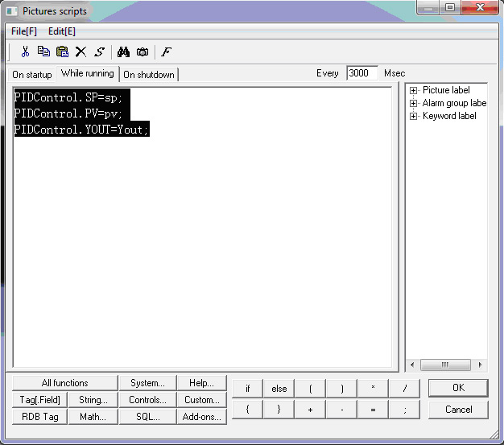504x445 pixels.
Task: Open the File[F] menu
Action: (24, 31)
